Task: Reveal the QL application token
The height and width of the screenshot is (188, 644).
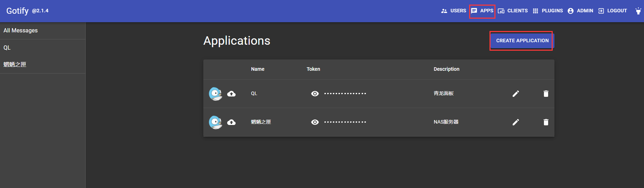Action: coord(315,94)
